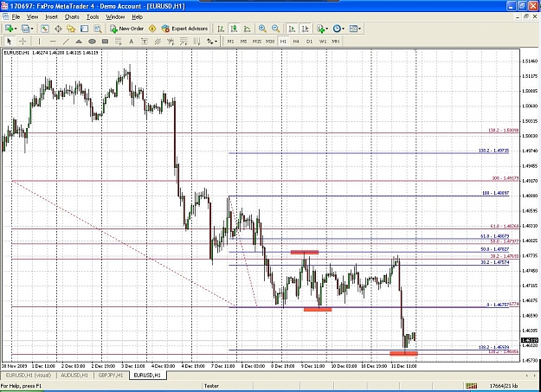Screen dimensions: 541x392
Task: Select the text A tool
Action: 131,42
